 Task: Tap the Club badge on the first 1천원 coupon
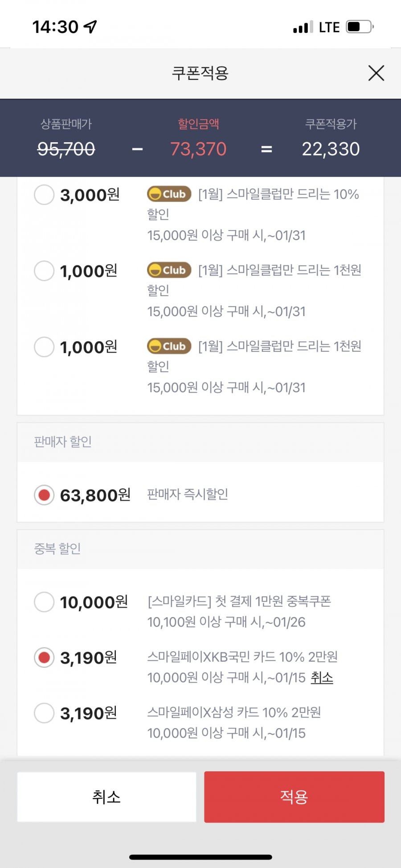pyautogui.click(x=169, y=270)
